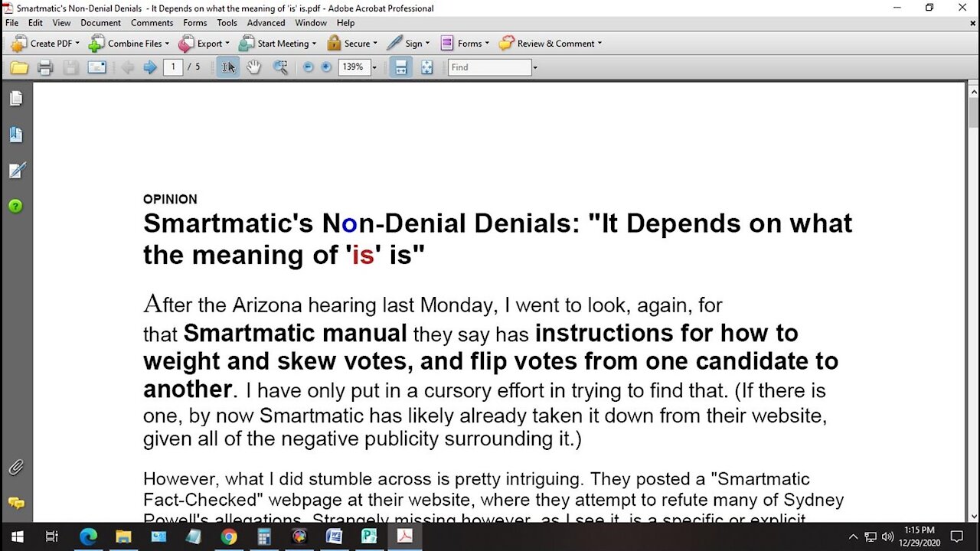Open Task View from the taskbar
Viewport: 980px width, 551px height.
(52, 536)
